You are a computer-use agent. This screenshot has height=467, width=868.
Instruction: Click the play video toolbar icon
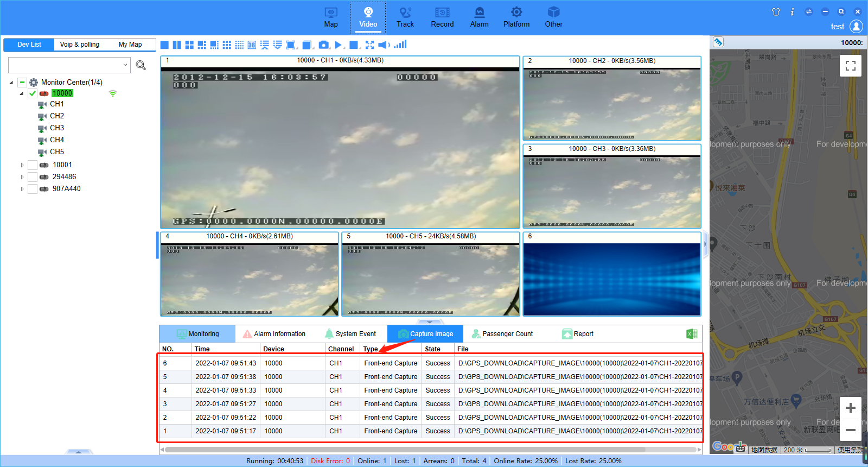[339, 45]
